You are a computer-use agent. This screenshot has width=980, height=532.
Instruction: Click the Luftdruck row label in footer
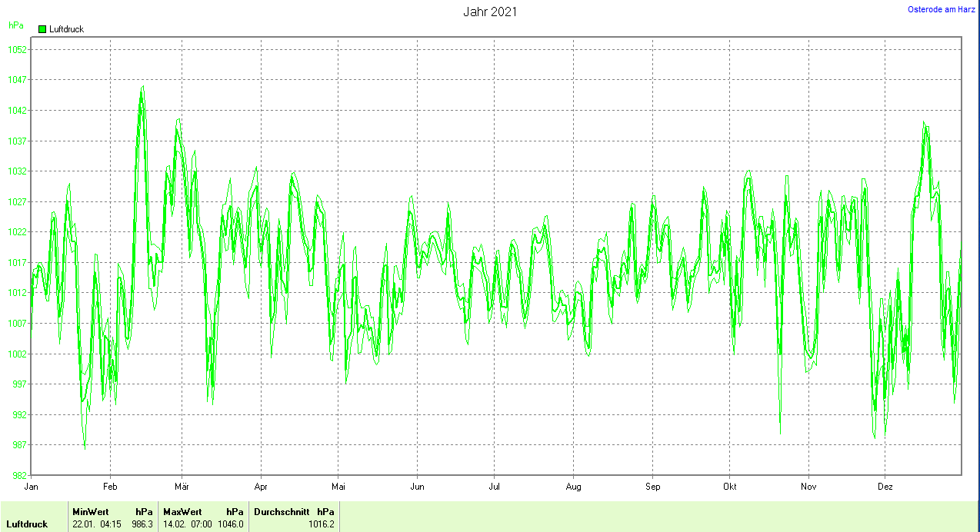(27, 524)
